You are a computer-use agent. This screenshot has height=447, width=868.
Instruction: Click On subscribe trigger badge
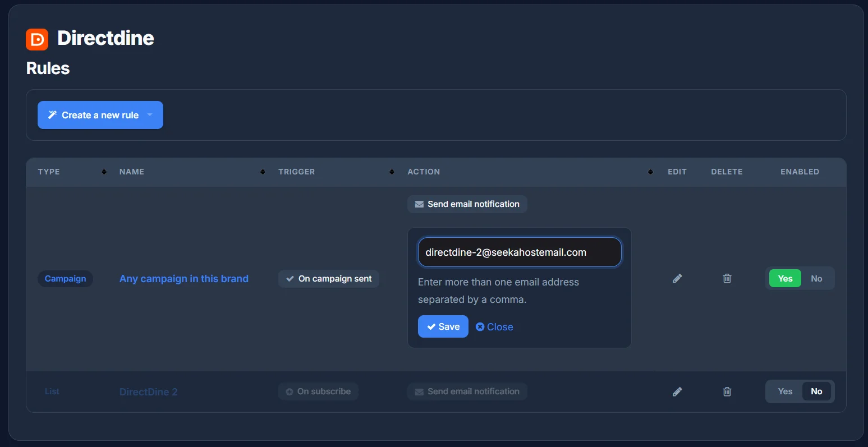(x=318, y=391)
